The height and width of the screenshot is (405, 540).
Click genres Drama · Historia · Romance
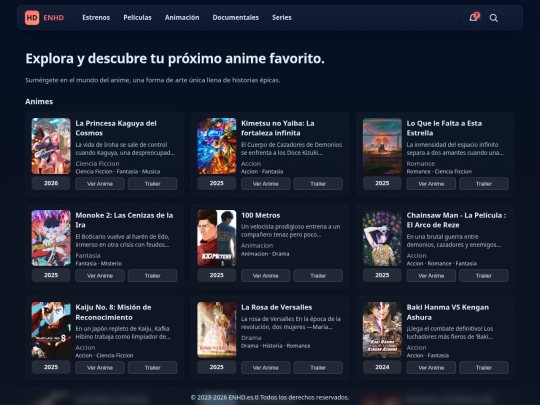click(x=276, y=346)
